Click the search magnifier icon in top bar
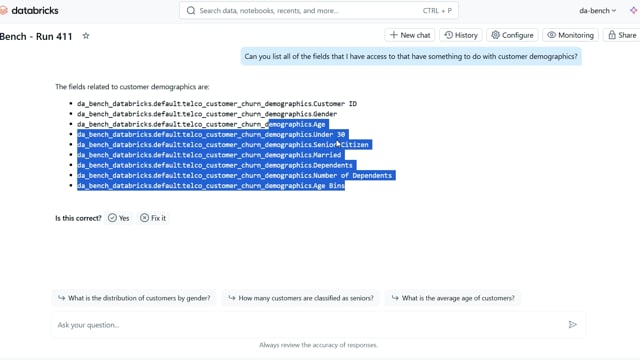The width and height of the screenshot is (640, 360). point(191,11)
